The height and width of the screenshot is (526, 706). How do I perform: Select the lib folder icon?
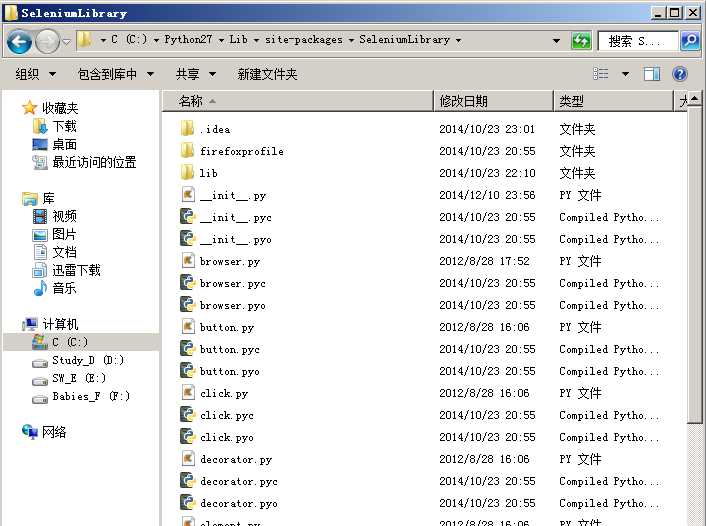[x=187, y=173]
